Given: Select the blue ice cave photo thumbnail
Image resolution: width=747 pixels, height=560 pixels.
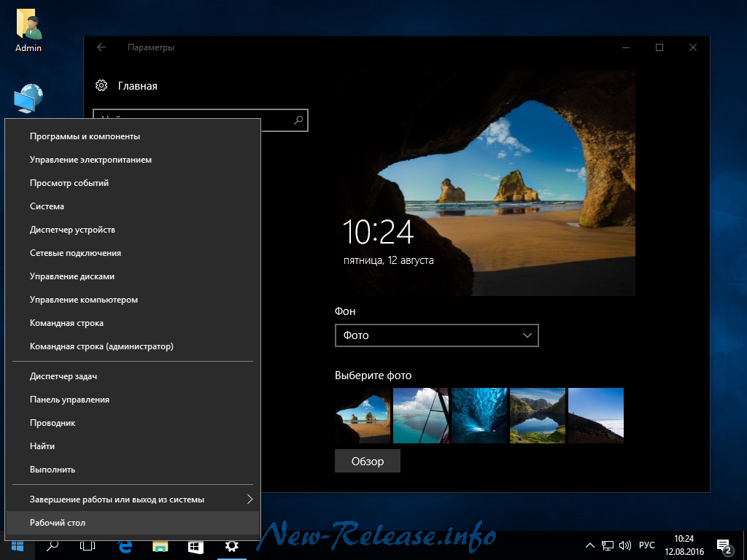Looking at the screenshot, I should [479, 415].
